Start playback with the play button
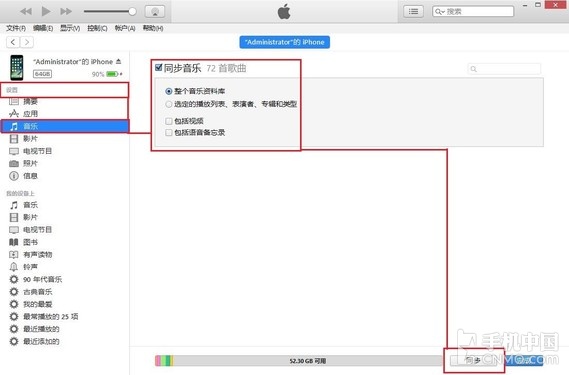Screen dimensions: 569x375 click(46, 11)
